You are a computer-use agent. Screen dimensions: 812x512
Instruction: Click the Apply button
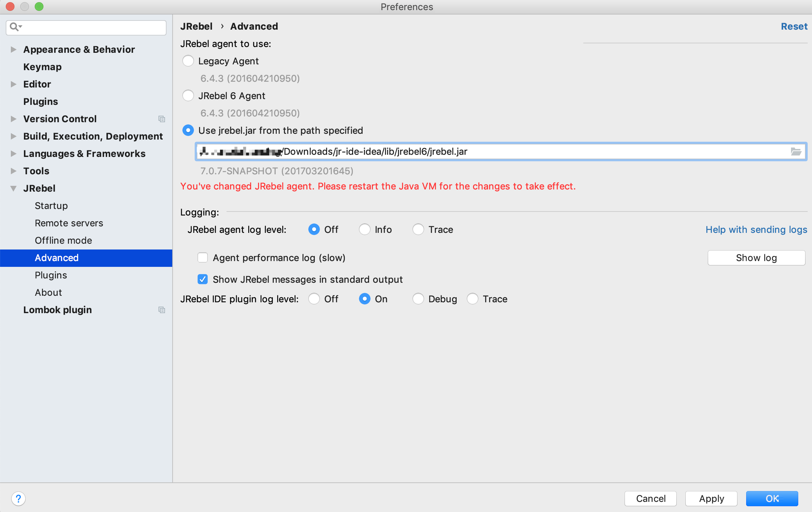tap(710, 498)
